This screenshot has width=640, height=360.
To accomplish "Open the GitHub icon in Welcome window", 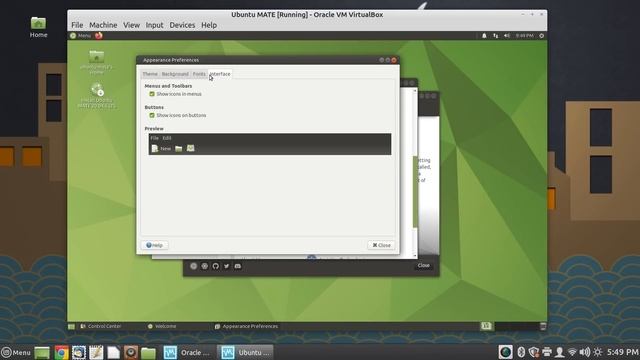I will tap(216, 266).
